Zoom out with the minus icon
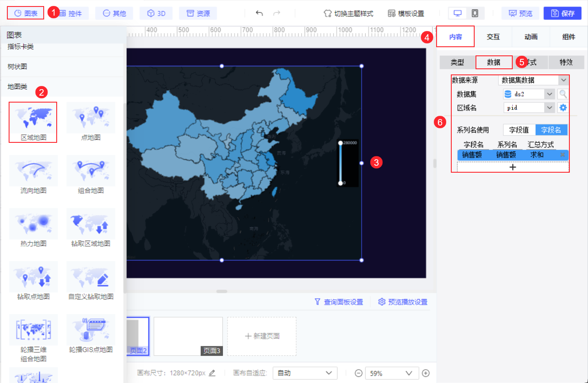The height and width of the screenshot is (383, 588). pyautogui.click(x=358, y=373)
